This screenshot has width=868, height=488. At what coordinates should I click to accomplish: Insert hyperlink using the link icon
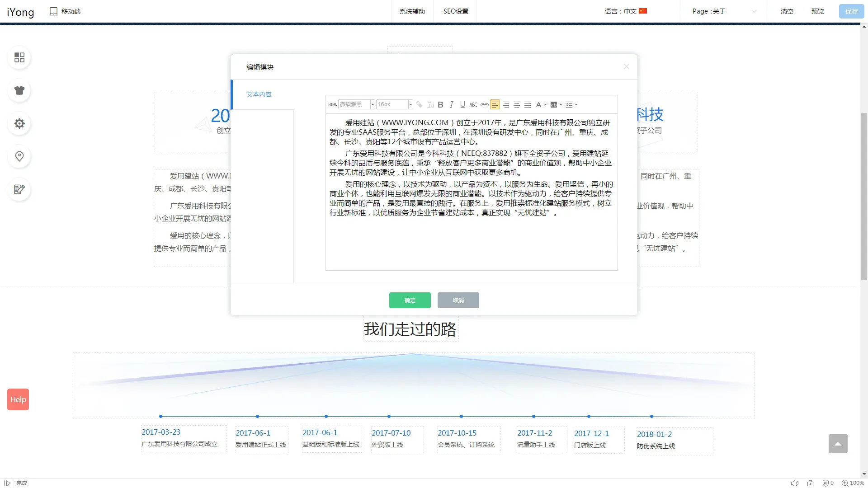[484, 104]
